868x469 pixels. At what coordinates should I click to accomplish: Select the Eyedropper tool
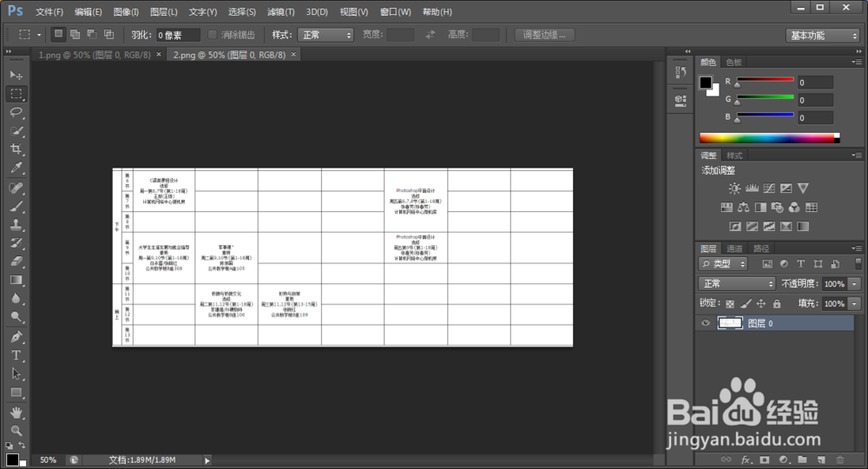16,168
